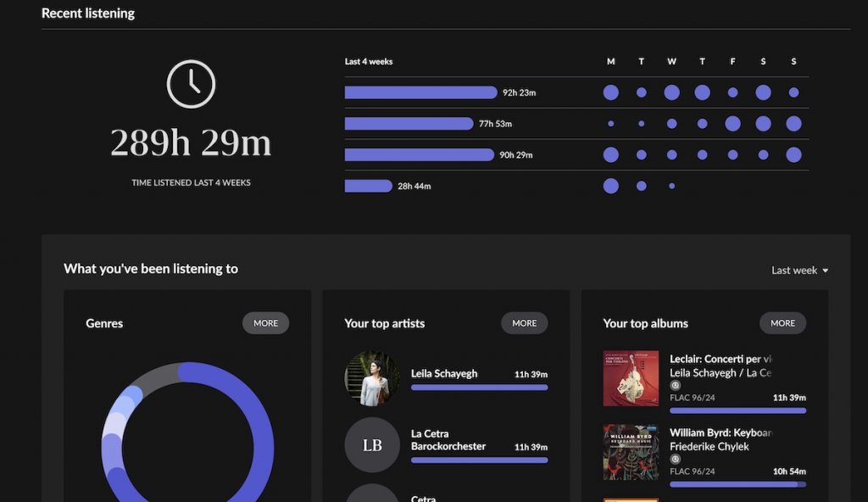Click Friederike Chylek album artist
The width and height of the screenshot is (868, 502).
click(709, 447)
